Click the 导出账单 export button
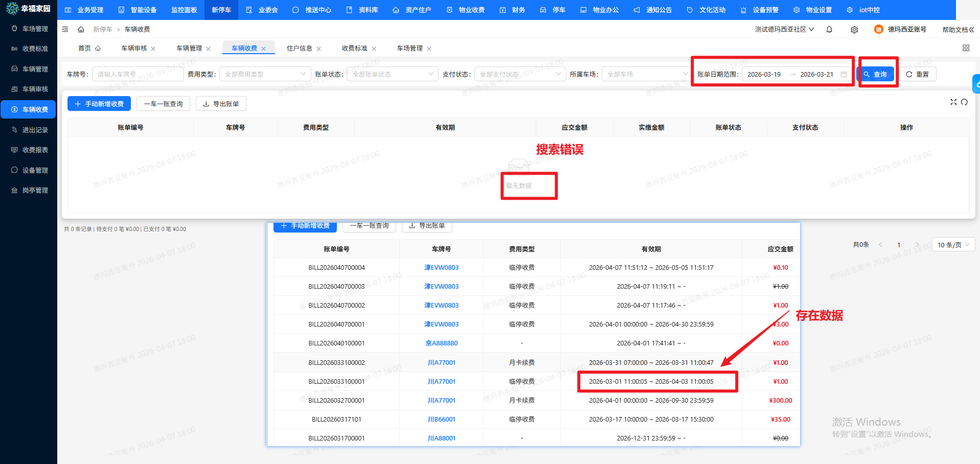This screenshot has width=980, height=464. coord(221,104)
